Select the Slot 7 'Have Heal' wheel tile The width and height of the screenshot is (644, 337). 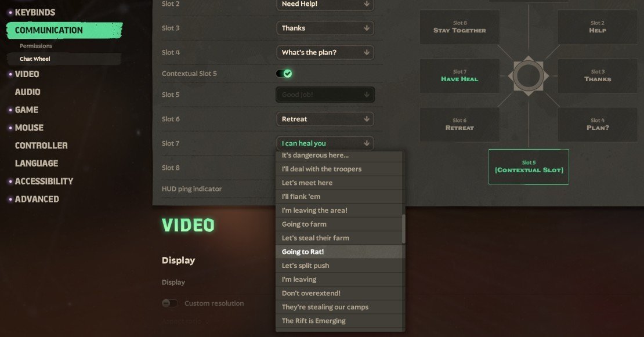pos(460,76)
